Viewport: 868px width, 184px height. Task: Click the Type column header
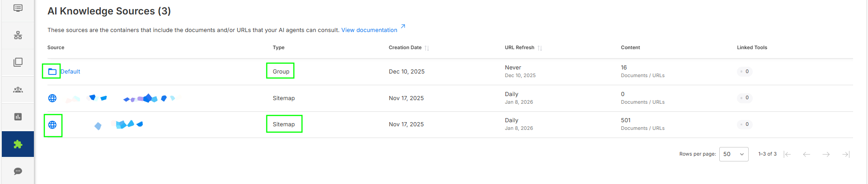(278, 47)
